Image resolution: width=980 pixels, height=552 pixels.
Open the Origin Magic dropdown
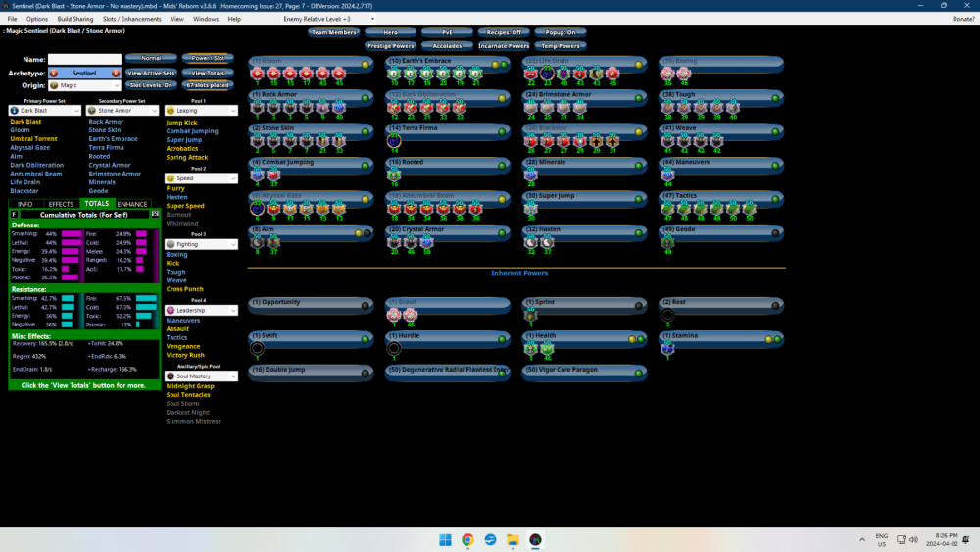tap(84, 85)
